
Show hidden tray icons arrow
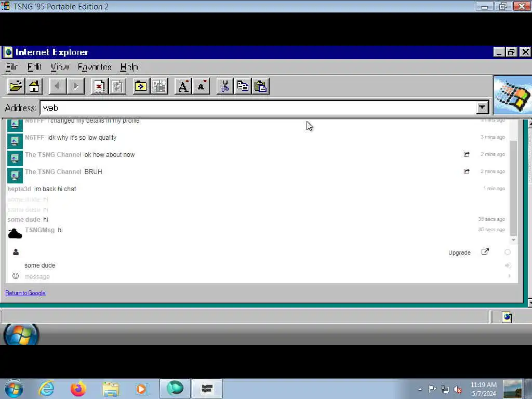click(420, 389)
